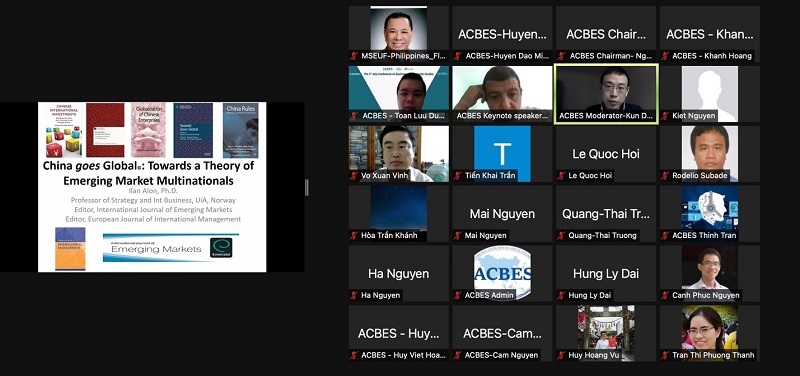Select the Tran Thi Phuong Thanh tile
Image resolution: width=800 pixels, height=376 pixels.
click(710, 333)
